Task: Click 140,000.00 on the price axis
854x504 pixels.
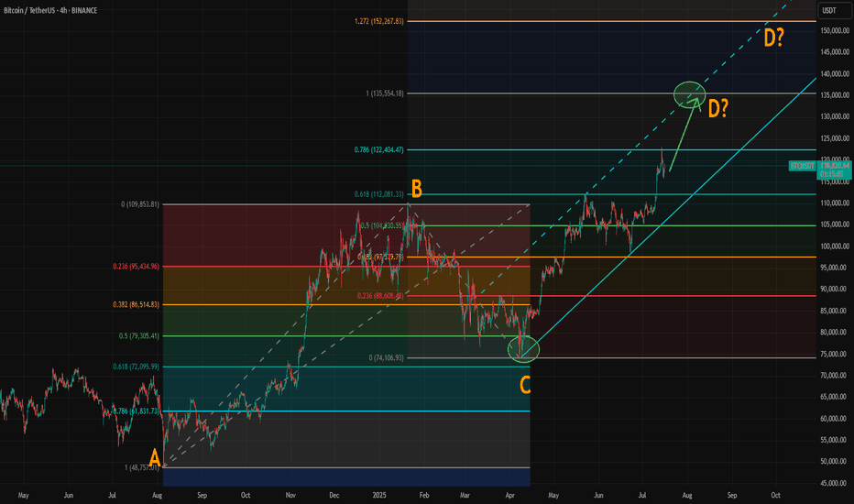Action: [835, 74]
